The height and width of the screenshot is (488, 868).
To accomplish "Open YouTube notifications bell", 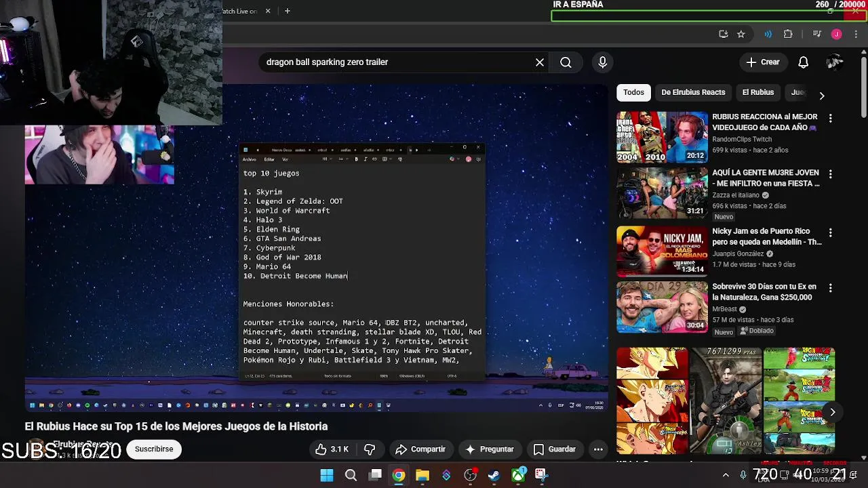I will point(803,62).
